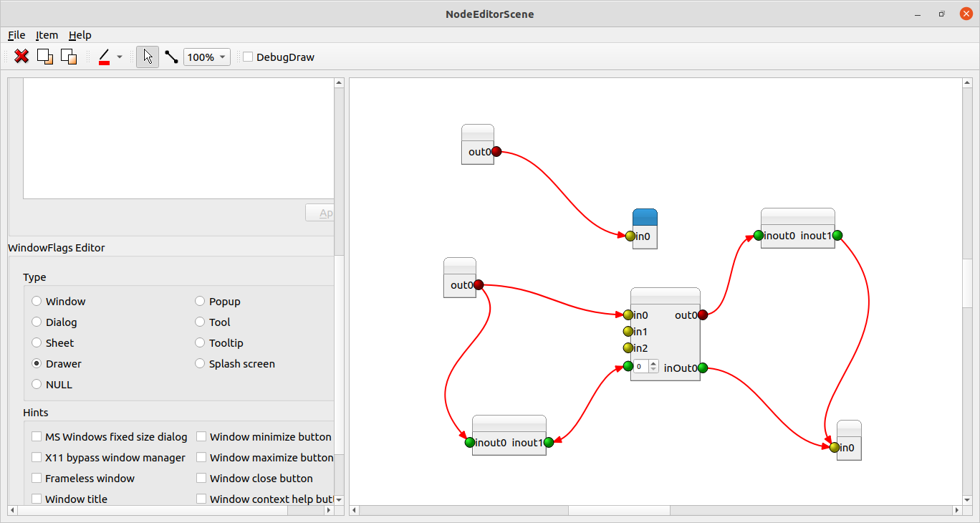The height and width of the screenshot is (523, 980).
Task: Click green inout0 port on the bottom node
Action: tap(470, 442)
